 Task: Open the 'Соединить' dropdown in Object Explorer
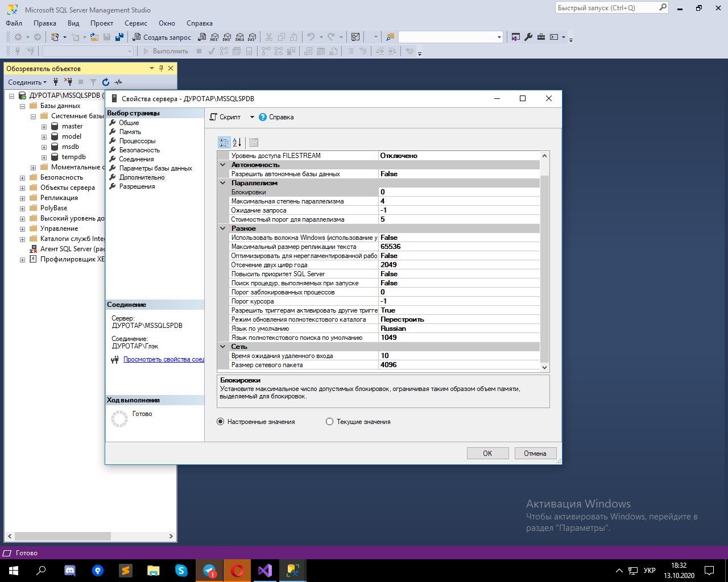pos(27,82)
